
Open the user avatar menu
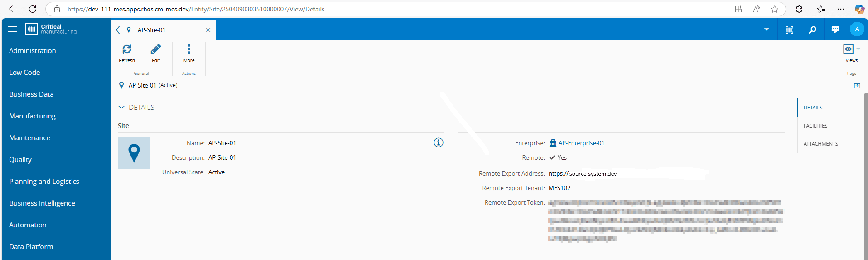coord(857,29)
